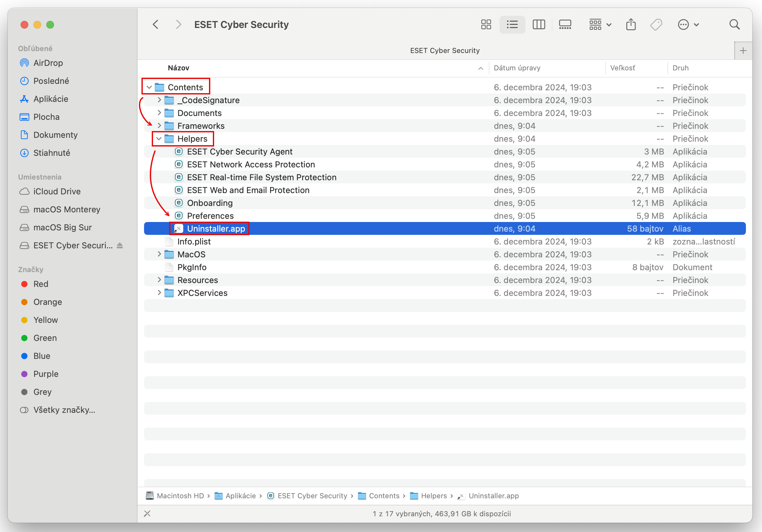
Task: Go back with the back arrow
Action: click(156, 24)
